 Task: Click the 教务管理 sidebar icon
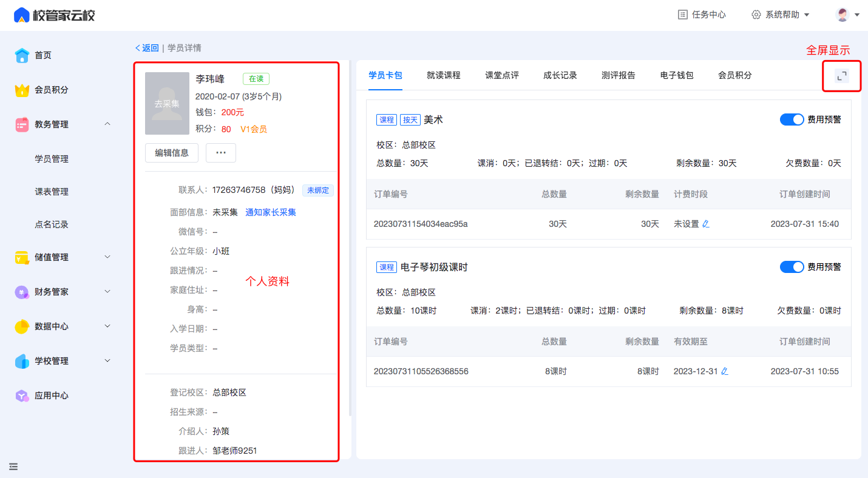22,124
